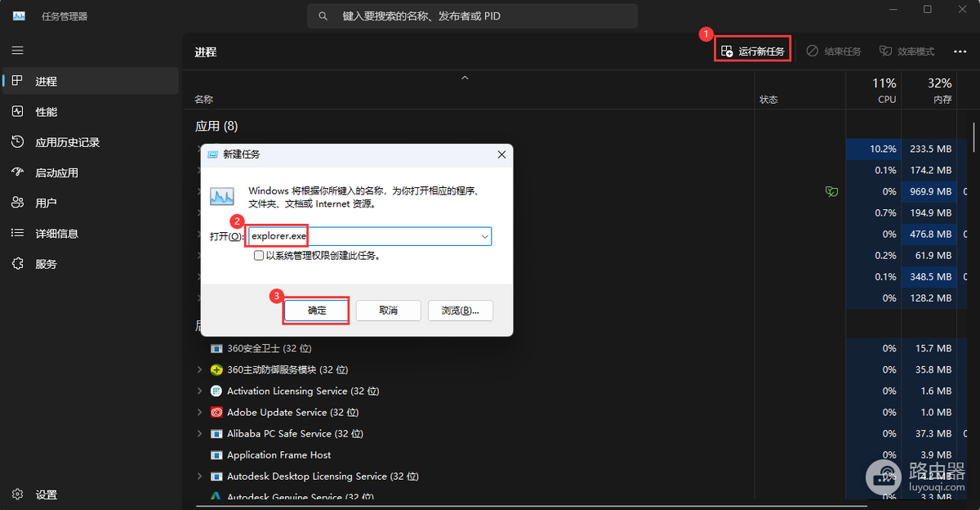Expand the 360主动防御服务模块 row
This screenshot has height=510, width=980.
[200, 369]
